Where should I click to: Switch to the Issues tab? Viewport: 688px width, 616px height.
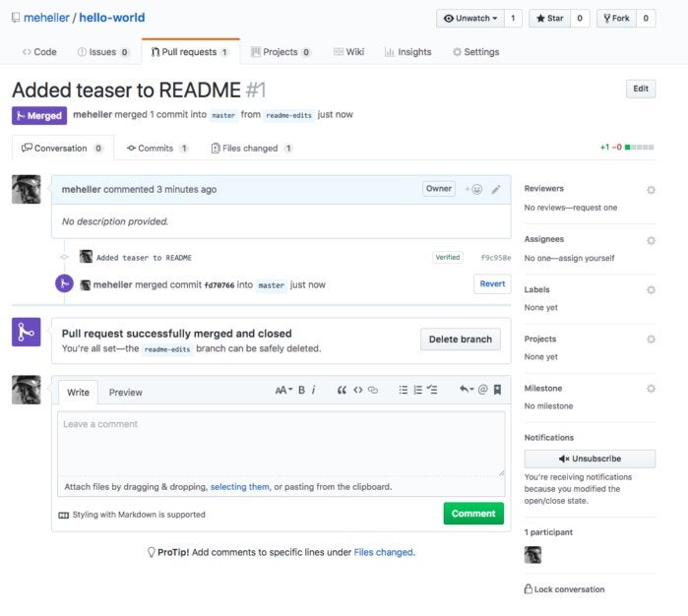pyautogui.click(x=103, y=52)
